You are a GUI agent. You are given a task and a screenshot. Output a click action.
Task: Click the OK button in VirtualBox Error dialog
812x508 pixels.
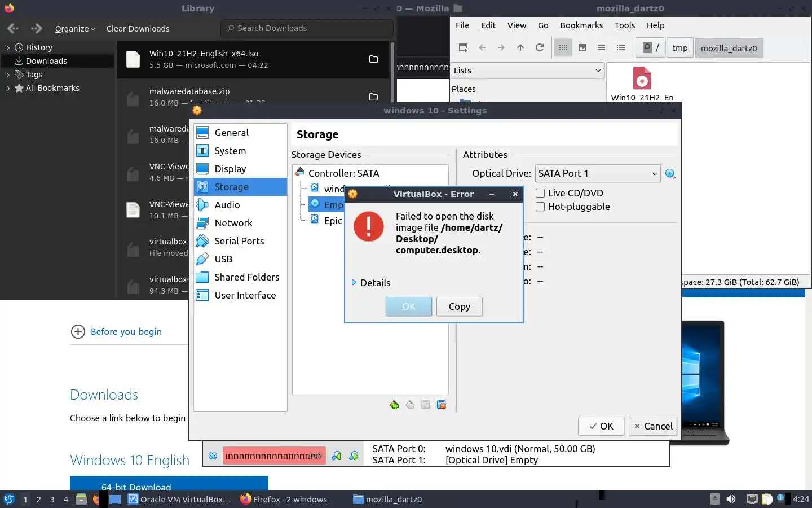pos(409,306)
